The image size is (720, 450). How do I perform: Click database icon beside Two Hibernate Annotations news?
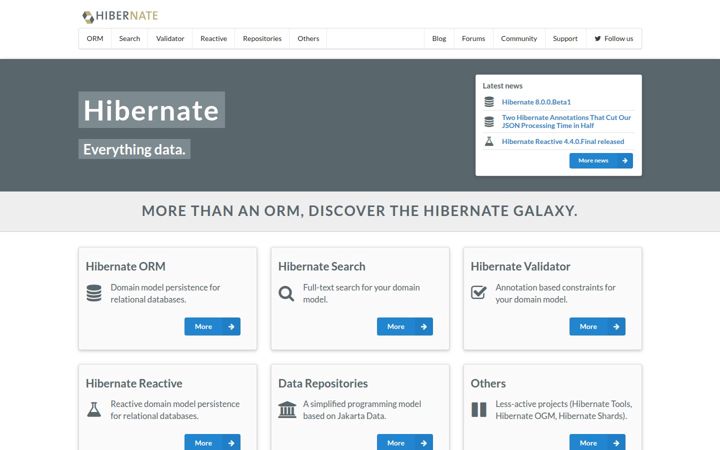coord(489,122)
